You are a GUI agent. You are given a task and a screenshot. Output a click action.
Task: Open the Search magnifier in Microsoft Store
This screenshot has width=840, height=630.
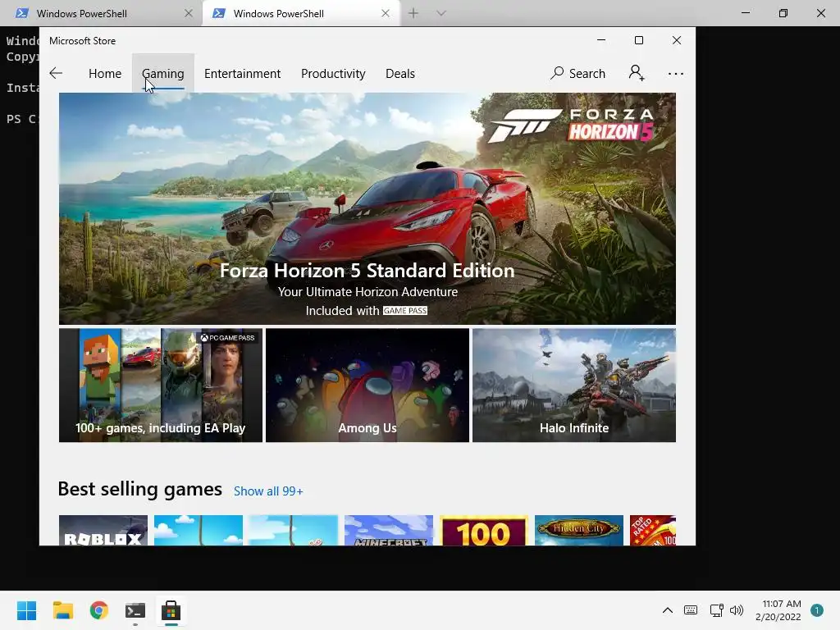tap(577, 73)
